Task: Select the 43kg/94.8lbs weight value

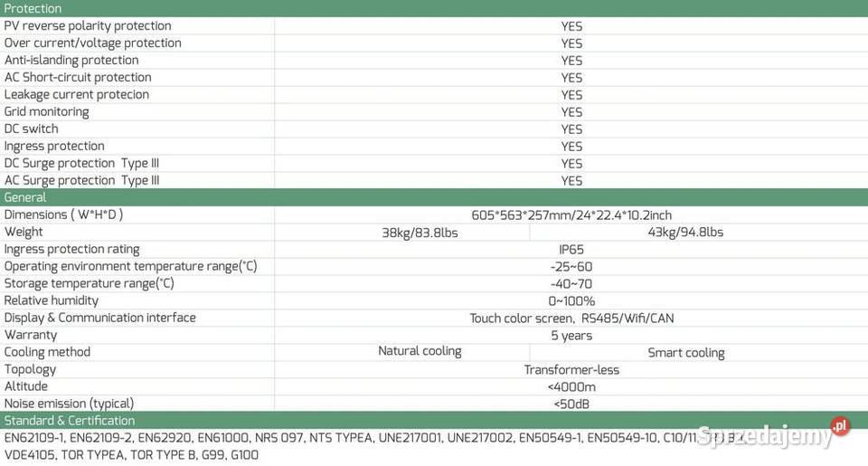Action: (x=685, y=233)
